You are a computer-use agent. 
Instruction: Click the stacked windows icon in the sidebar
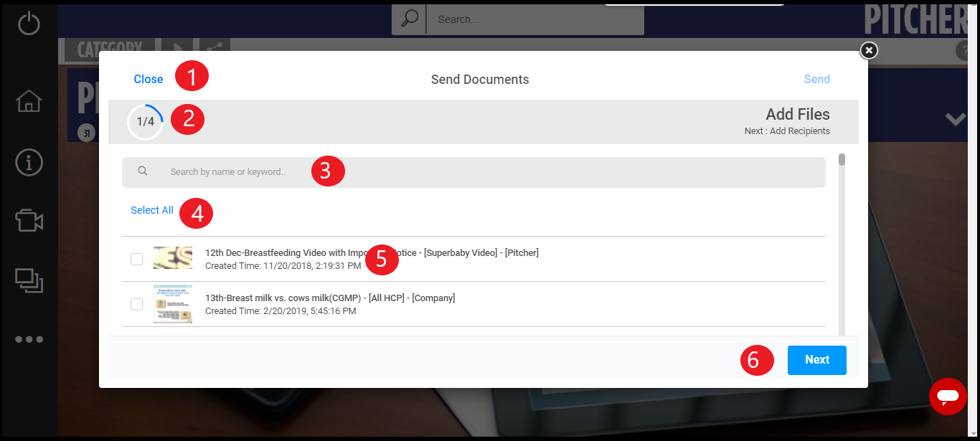(x=29, y=280)
